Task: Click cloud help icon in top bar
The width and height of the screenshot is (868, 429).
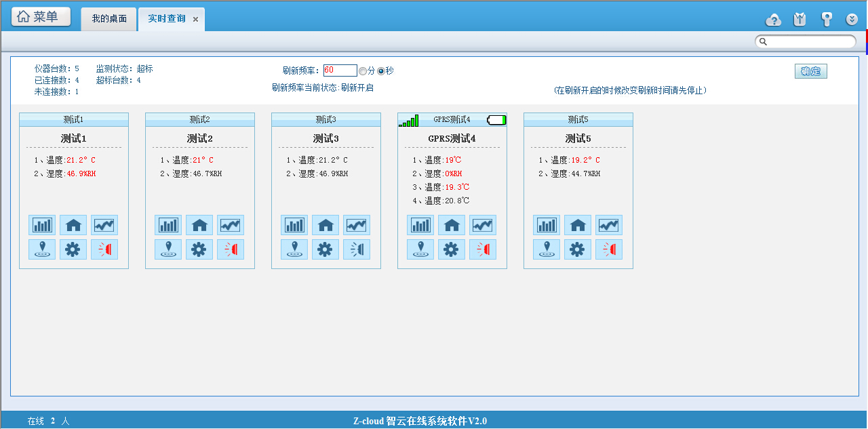Action: 773,20
